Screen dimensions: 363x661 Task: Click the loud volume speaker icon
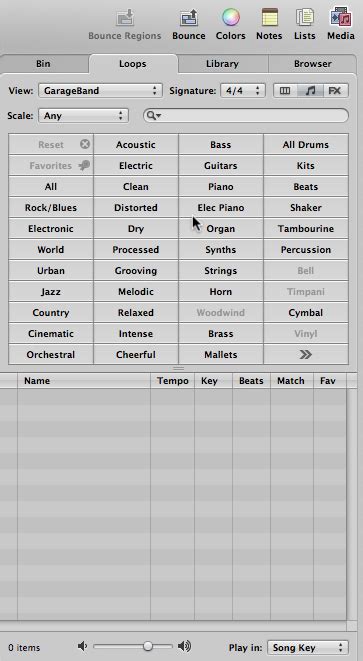click(x=184, y=646)
